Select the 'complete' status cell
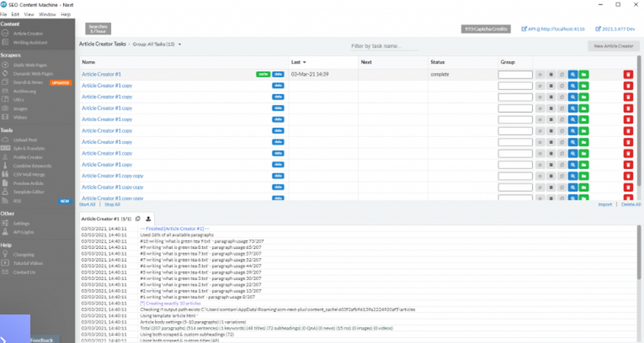This screenshot has width=644, height=343. click(439, 74)
